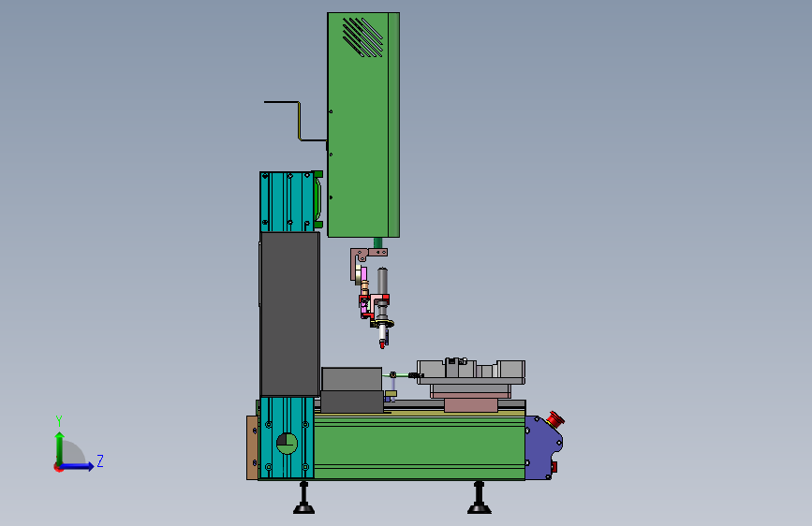
Task: Select the gray syringe barrel cylinder
Action: point(382,281)
